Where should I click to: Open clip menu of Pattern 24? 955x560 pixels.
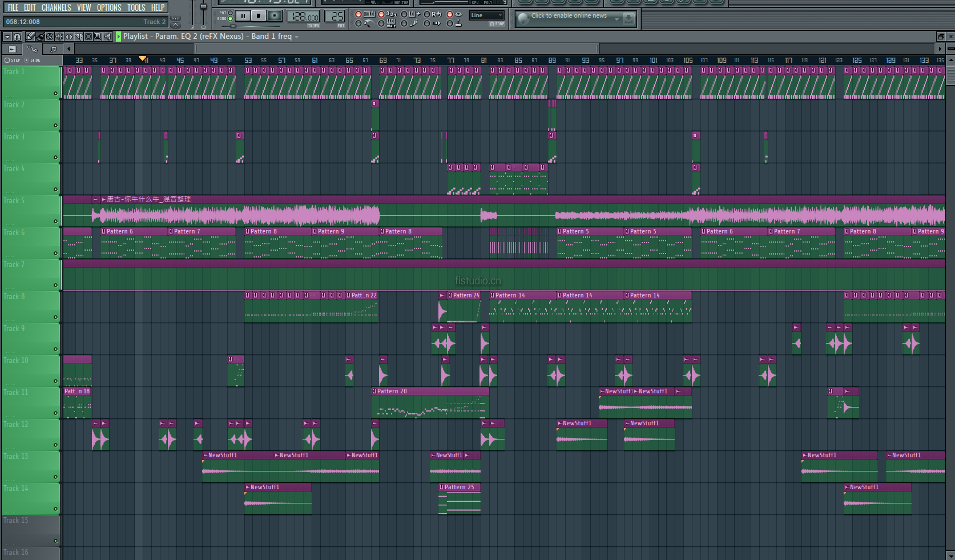click(x=450, y=296)
